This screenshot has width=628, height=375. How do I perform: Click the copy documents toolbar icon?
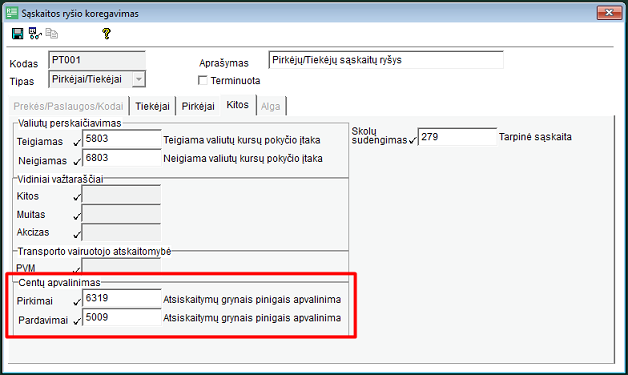(52, 34)
